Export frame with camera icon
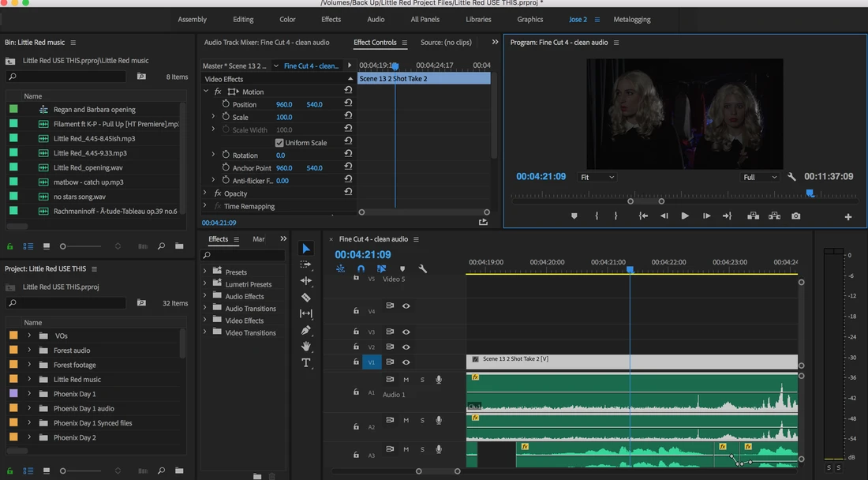This screenshot has height=480, width=868. [795, 216]
